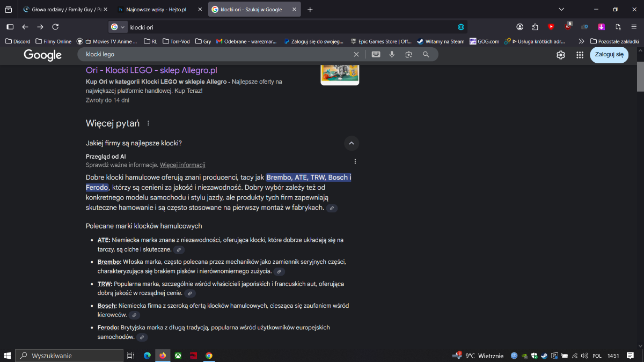Show hidden bookmarks with double chevron
644x362 pixels.
pyautogui.click(x=581, y=41)
